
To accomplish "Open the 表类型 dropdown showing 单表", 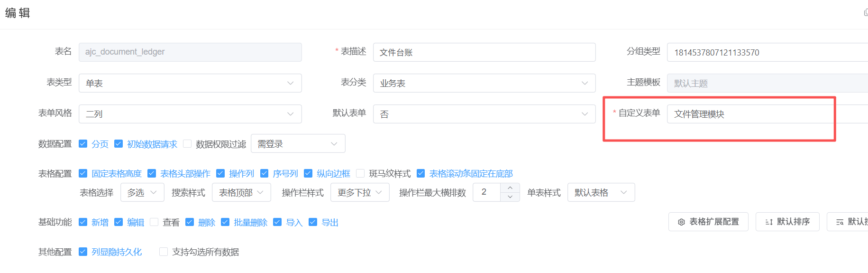I will pyautogui.click(x=190, y=83).
